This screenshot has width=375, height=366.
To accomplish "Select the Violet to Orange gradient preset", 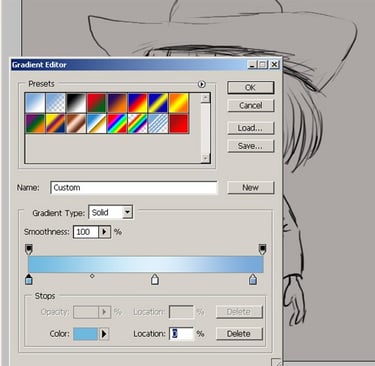I will (x=117, y=103).
